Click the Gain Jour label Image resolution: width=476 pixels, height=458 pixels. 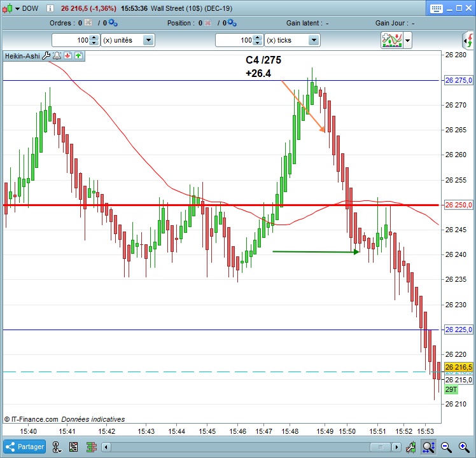(x=392, y=23)
